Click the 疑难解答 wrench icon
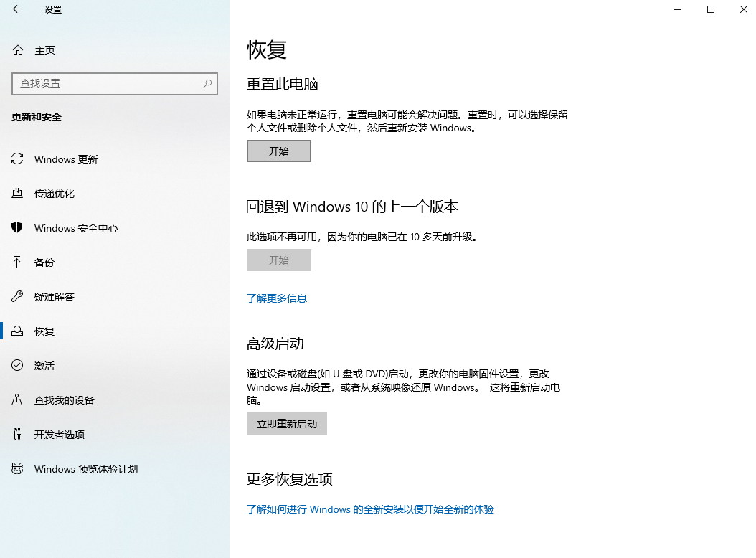The height and width of the screenshot is (558, 756). pos(17,297)
